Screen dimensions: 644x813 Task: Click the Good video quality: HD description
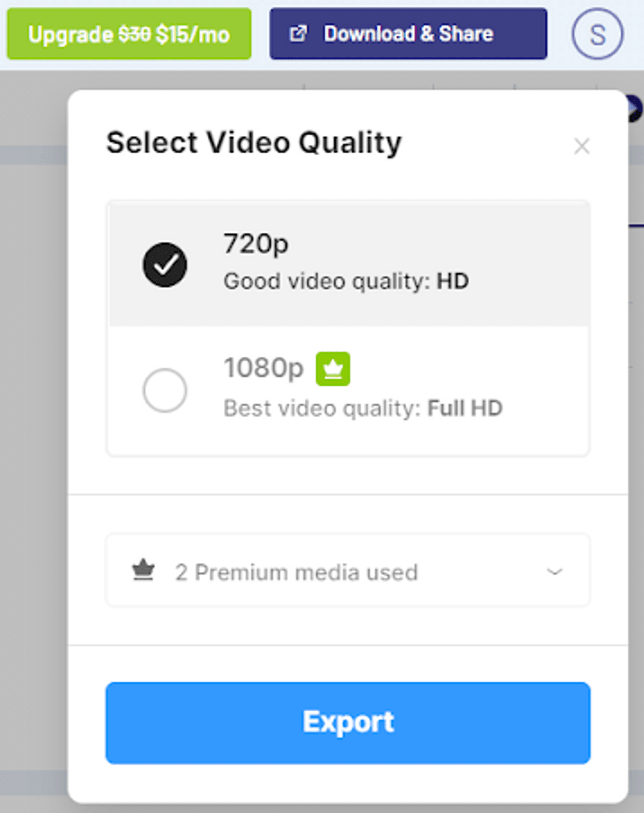346,281
